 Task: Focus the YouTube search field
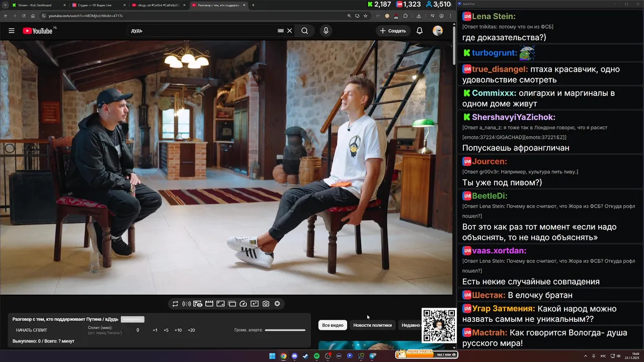(204, 31)
